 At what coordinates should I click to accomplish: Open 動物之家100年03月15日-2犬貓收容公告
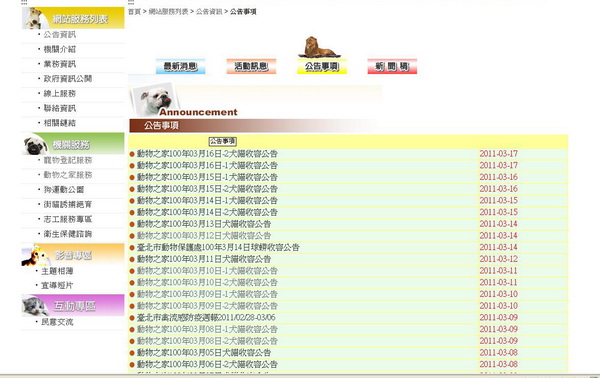click(x=207, y=189)
